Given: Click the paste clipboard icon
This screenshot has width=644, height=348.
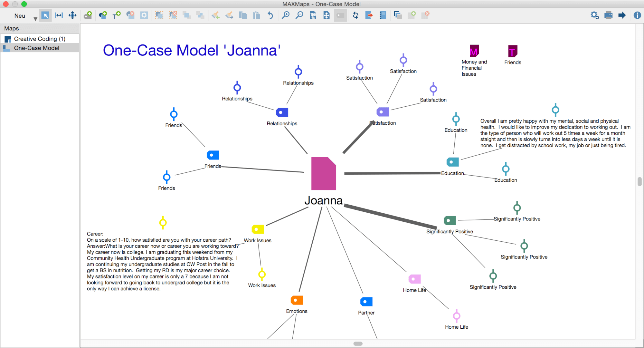Looking at the screenshot, I should pyautogui.click(x=256, y=15).
